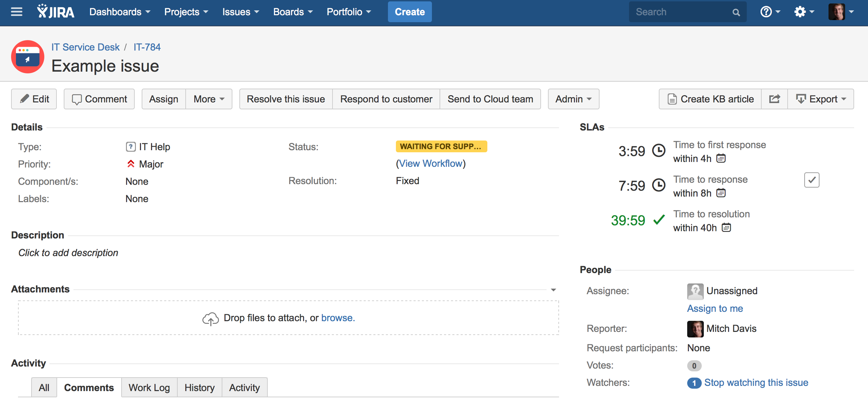This screenshot has height=407, width=868.
Task: Open the Issues dropdown menu
Action: 241,12
